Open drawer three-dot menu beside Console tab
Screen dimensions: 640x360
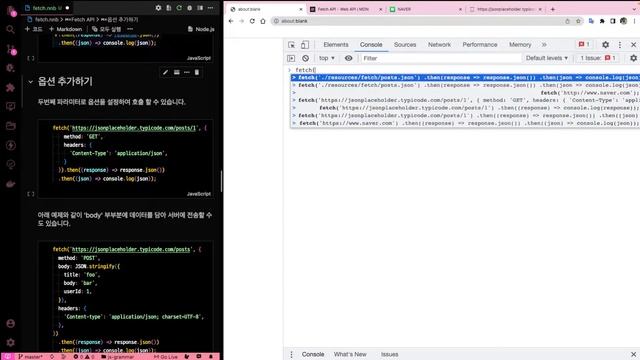pyautogui.click(x=291, y=354)
